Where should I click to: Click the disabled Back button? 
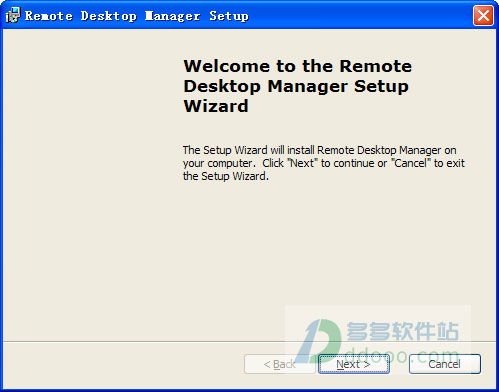pos(279,364)
